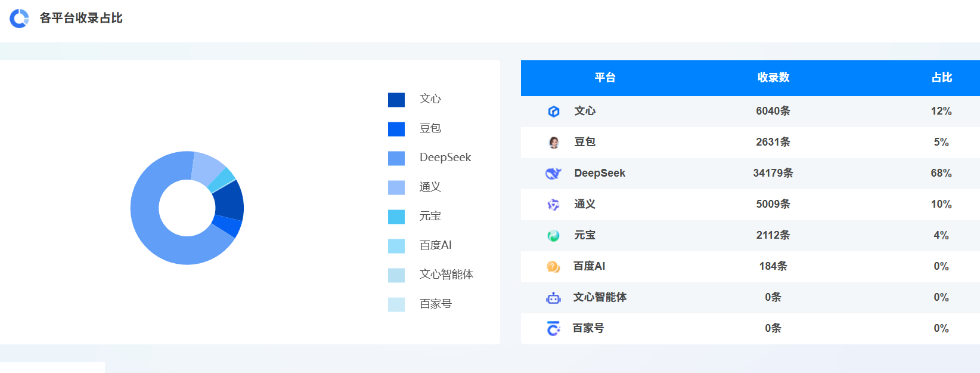Click the 百家号 legend label
Image resolution: width=980 pixels, height=373 pixels.
pyautogui.click(x=436, y=304)
